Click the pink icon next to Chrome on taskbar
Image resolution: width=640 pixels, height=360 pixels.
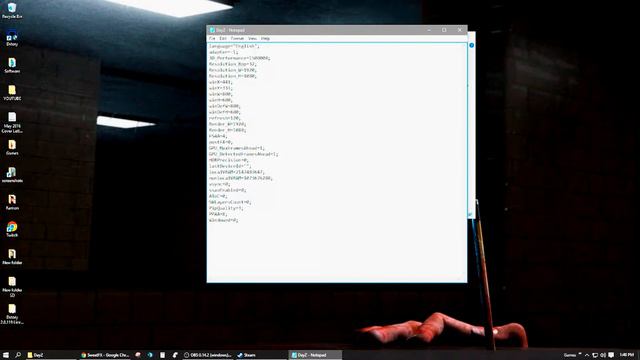138,355
